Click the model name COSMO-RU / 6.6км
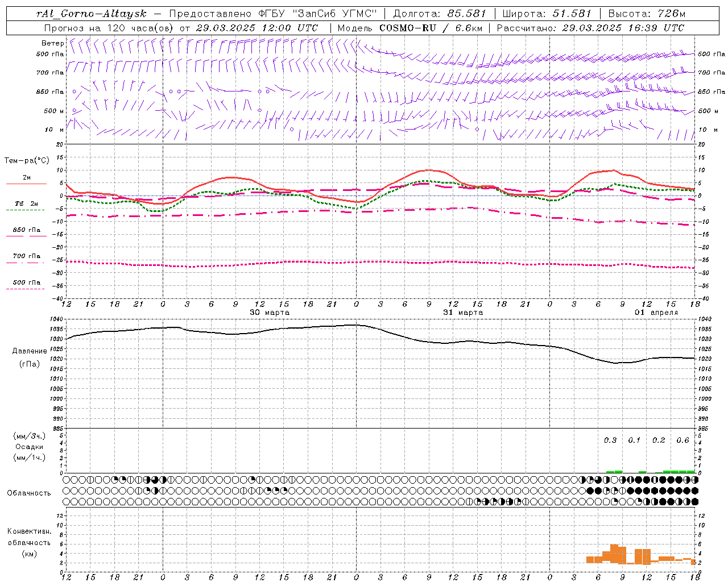Image resolution: width=728 pixels, height=582 pixels. [x=431, y=28]
